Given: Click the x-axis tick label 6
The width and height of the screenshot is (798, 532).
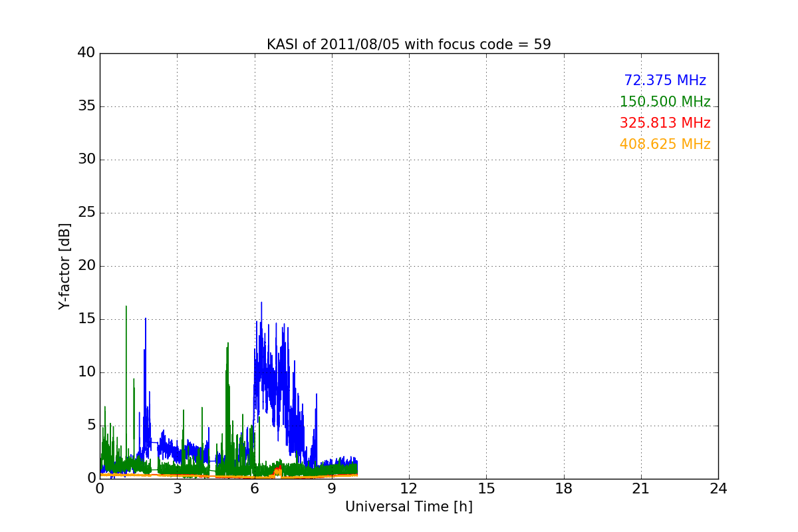Looking at the screenshot, I should tap(255, 489).
